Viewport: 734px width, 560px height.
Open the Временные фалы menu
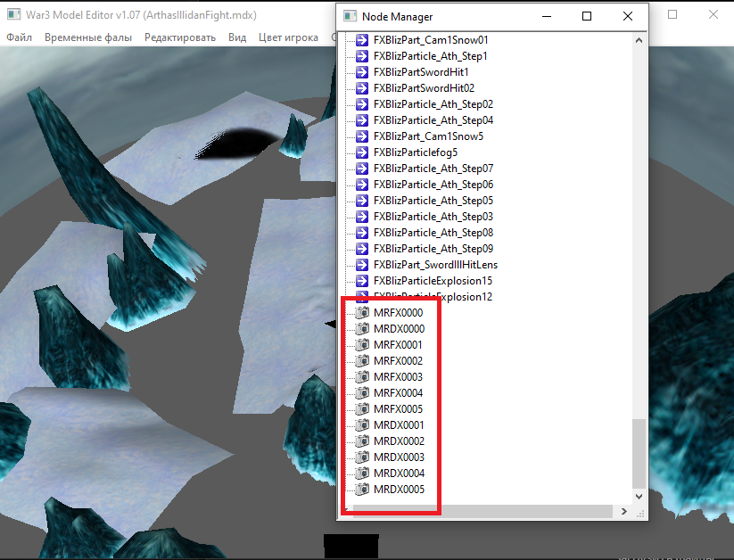click(88, 37)
